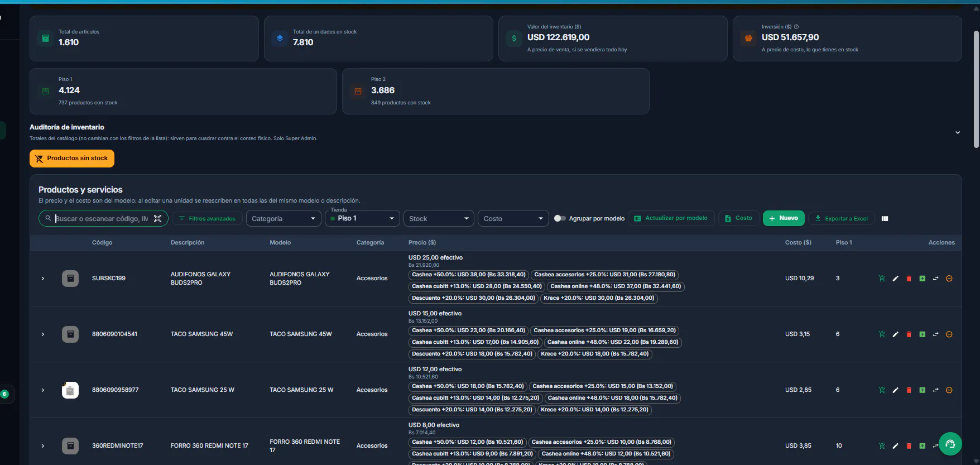Open the Stock filter dropdown
The height and width of the screenshot is (465, 980).
pyautogui.click(x=439, y=218)
